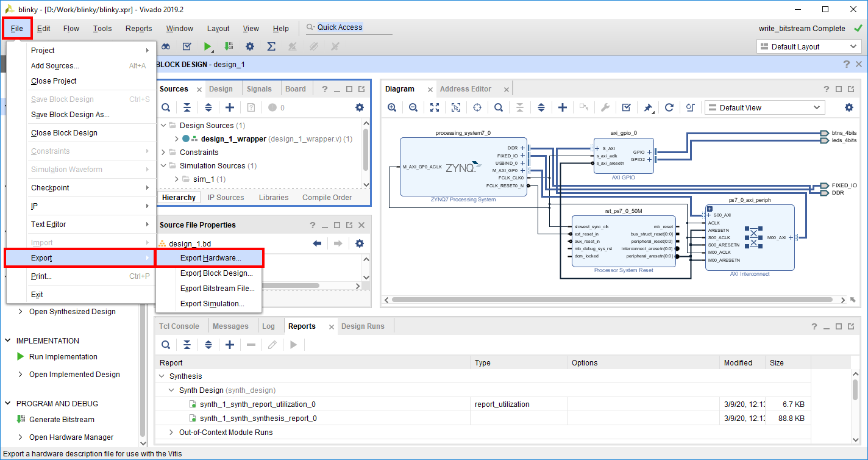Open the Default View dropdown in Diagram
Screen dimensions: 868x460
click(764, 107)
